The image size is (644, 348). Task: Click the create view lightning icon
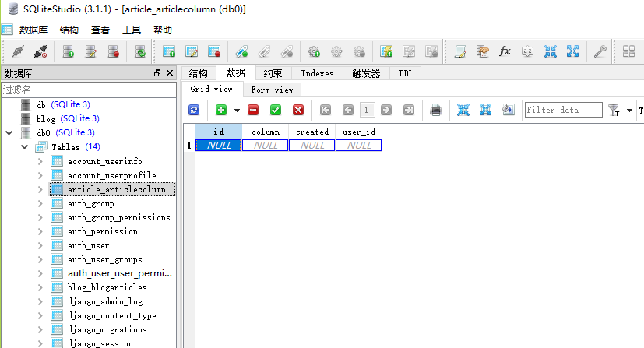click(x=386, y=51)
